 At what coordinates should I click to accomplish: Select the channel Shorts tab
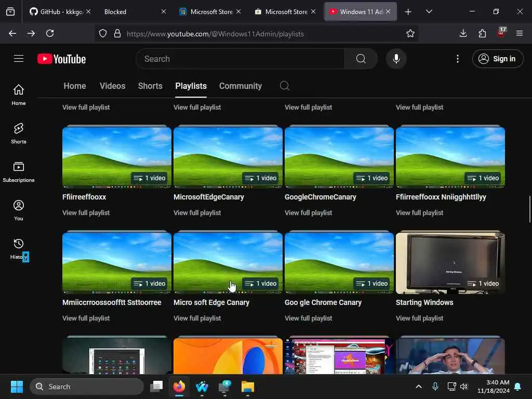150,86
